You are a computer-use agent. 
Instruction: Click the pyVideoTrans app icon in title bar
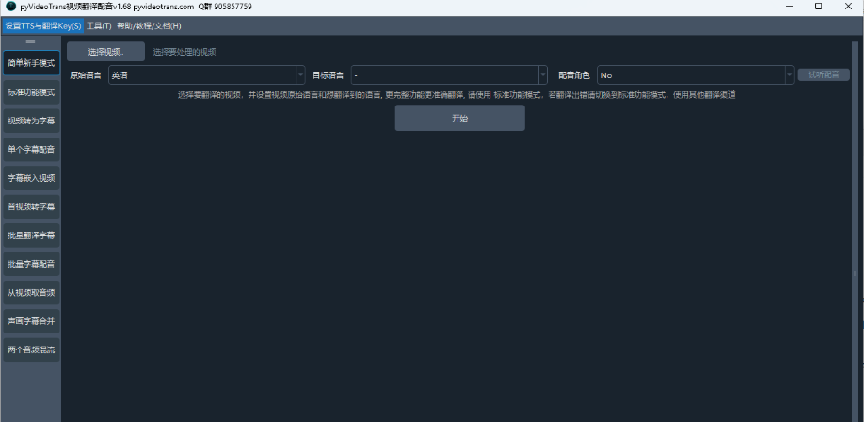[x=10, y=7]
